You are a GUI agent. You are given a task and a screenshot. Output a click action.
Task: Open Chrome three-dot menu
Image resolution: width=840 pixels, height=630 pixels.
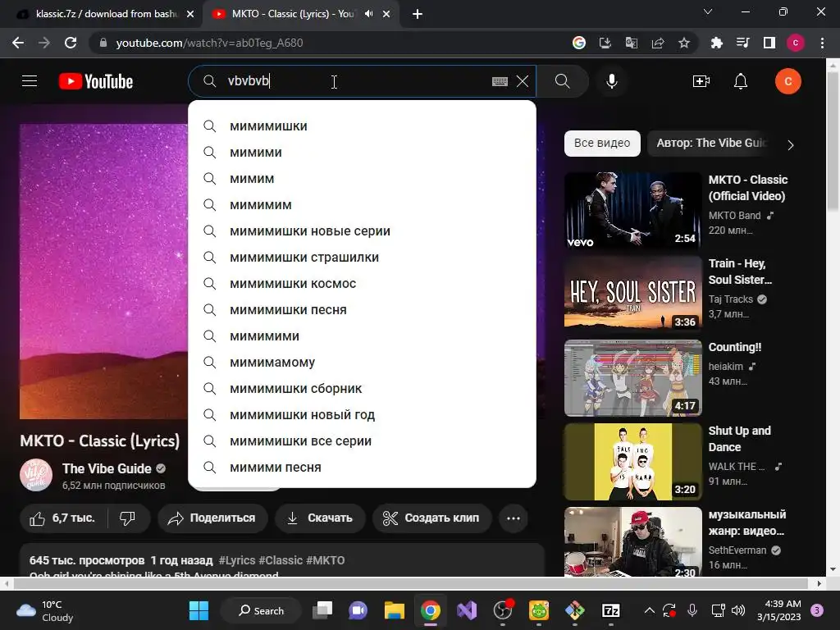pos(822,43)
